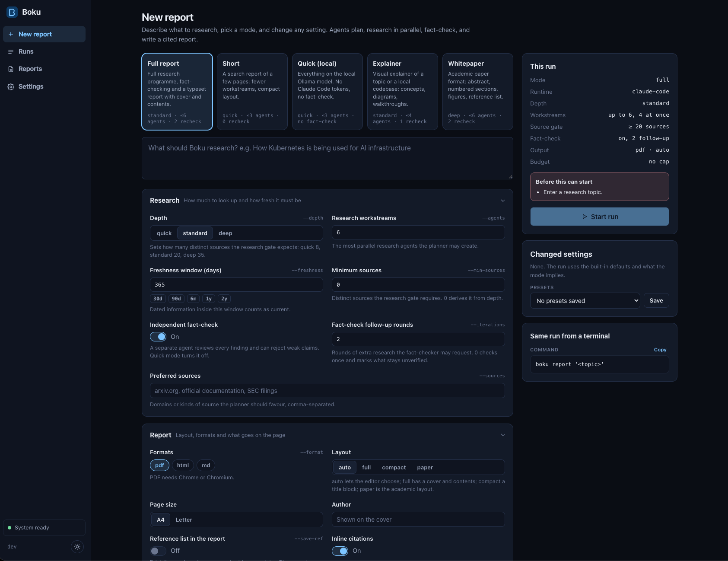Click the green System ready status dot
This screenshot has height=561, width=728.
click(x=10, y=528)
